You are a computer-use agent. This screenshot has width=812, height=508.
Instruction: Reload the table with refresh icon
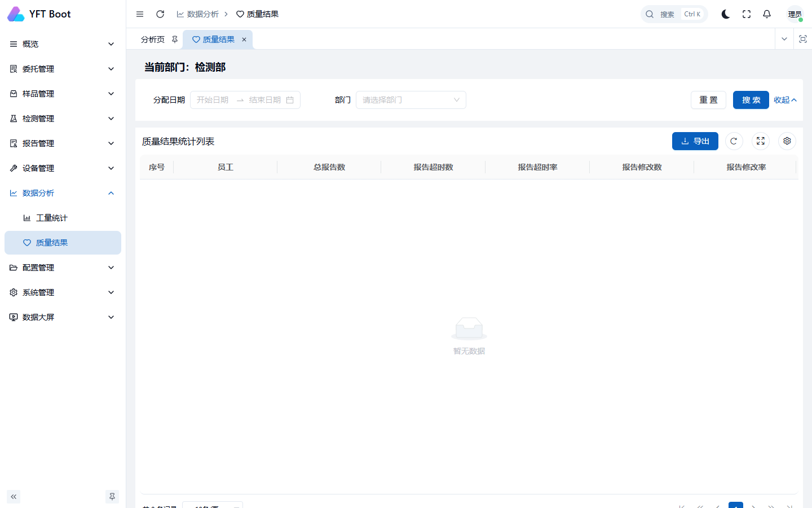click(734, 141)
